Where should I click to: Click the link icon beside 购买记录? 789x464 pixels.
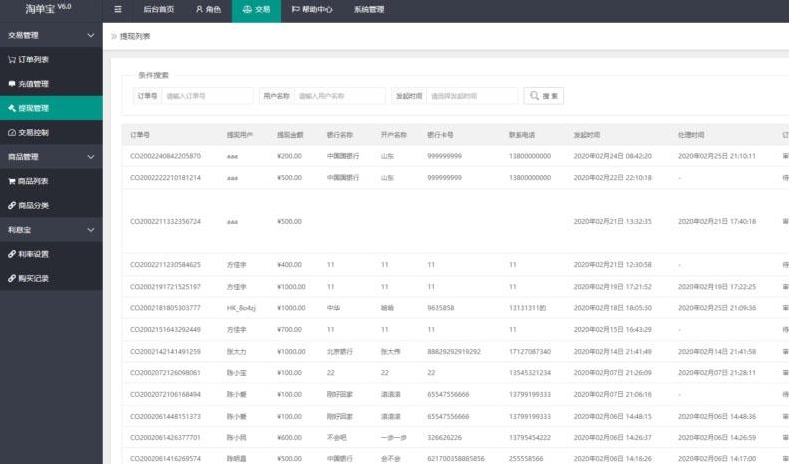[x=11, y=278]
